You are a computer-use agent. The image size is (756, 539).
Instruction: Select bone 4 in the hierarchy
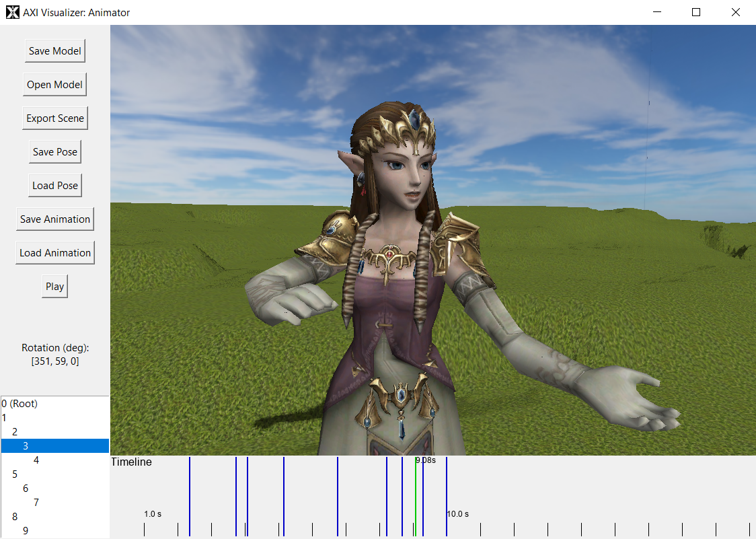(x=36, y=460)
